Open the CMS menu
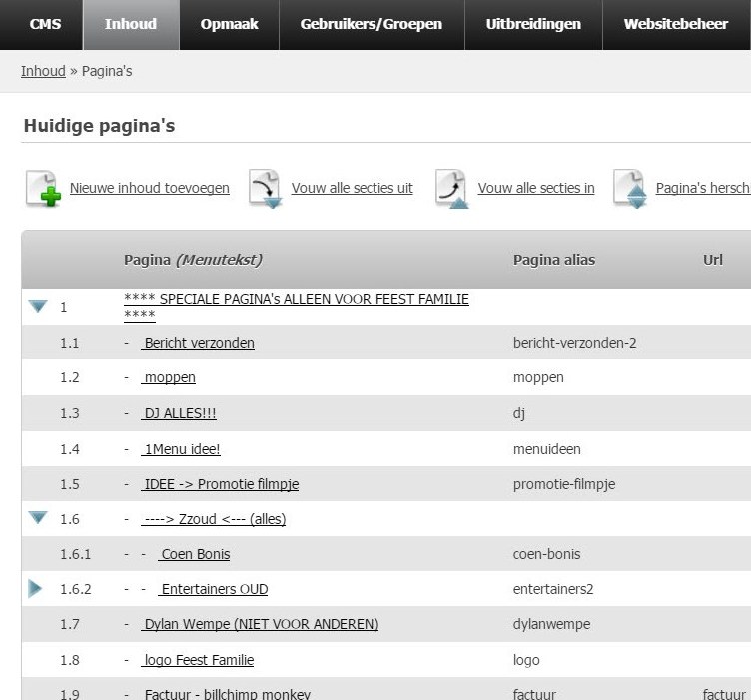The image size is (751, 700). [x=45, y=24]
